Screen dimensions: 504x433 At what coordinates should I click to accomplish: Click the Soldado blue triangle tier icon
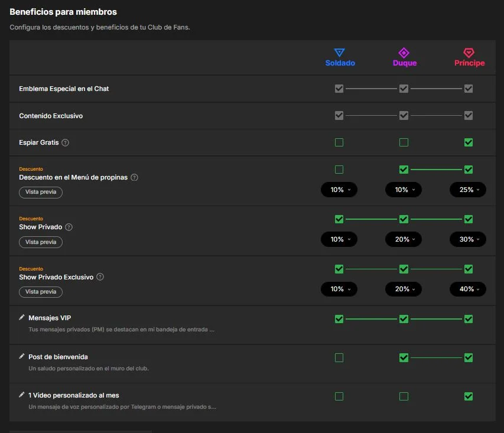pos(339,53)
